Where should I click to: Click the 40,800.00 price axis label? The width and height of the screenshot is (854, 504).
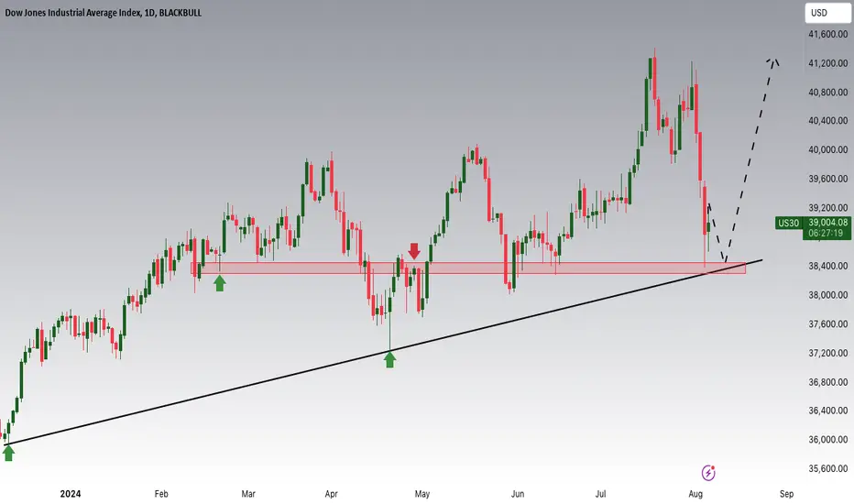tap(827, 92)
